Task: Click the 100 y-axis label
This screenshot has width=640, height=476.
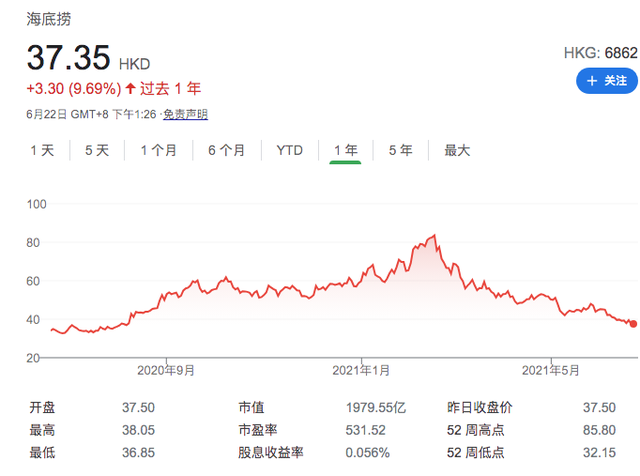Action: [37, 204]
